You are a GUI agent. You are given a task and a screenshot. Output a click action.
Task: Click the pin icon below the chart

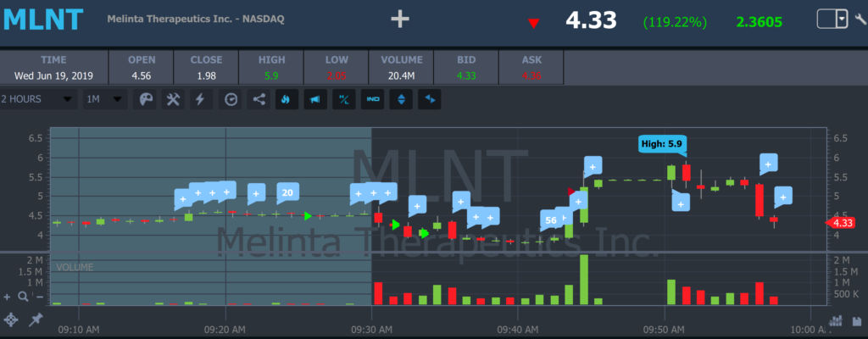tap(36, 320)
